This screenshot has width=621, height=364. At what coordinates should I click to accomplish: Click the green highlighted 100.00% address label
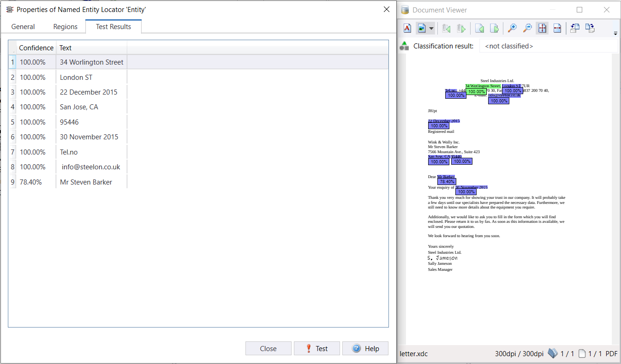point(476,92)
